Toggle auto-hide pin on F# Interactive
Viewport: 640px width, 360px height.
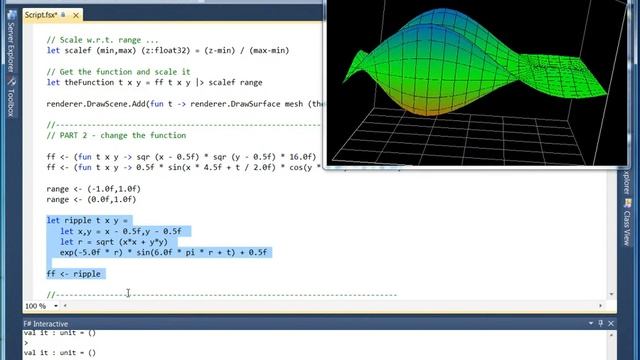coord(600,323)
